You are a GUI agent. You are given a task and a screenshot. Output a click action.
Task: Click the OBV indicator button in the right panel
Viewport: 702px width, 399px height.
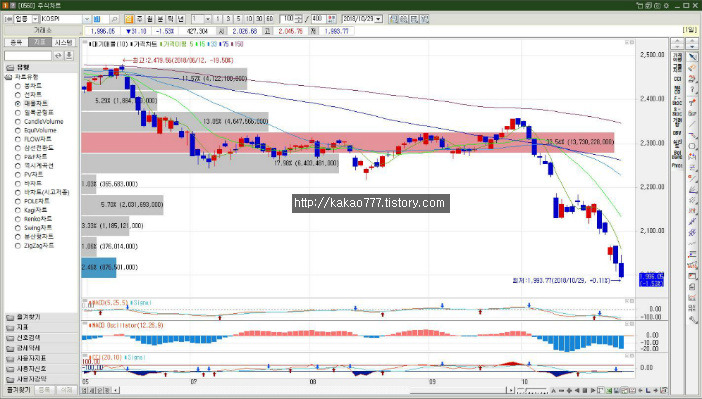pyautogui.click(x=677, y=133)
